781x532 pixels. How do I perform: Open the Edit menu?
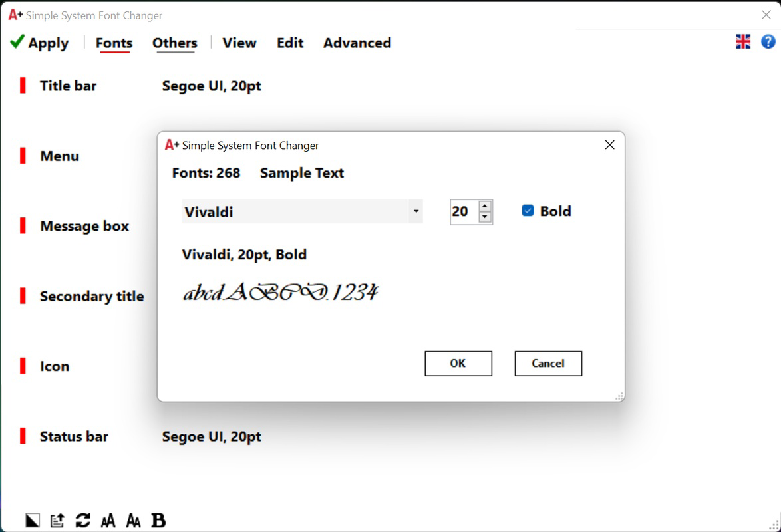click(x=291, y=43)
